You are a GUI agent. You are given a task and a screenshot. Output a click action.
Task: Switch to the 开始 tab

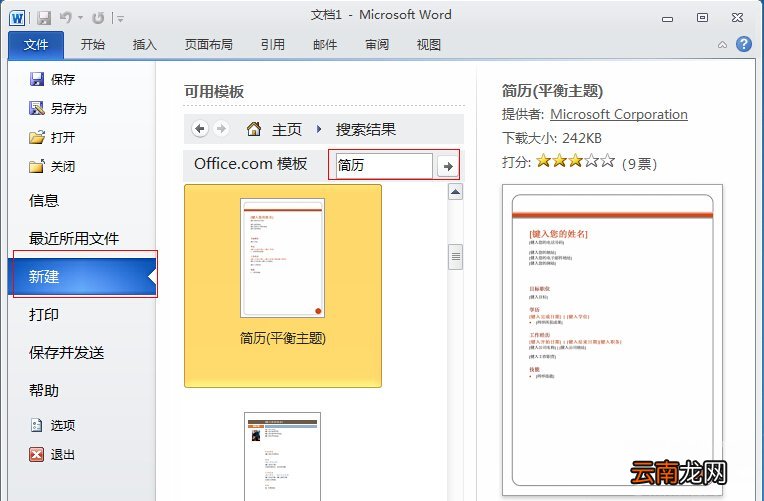point(93,45)
